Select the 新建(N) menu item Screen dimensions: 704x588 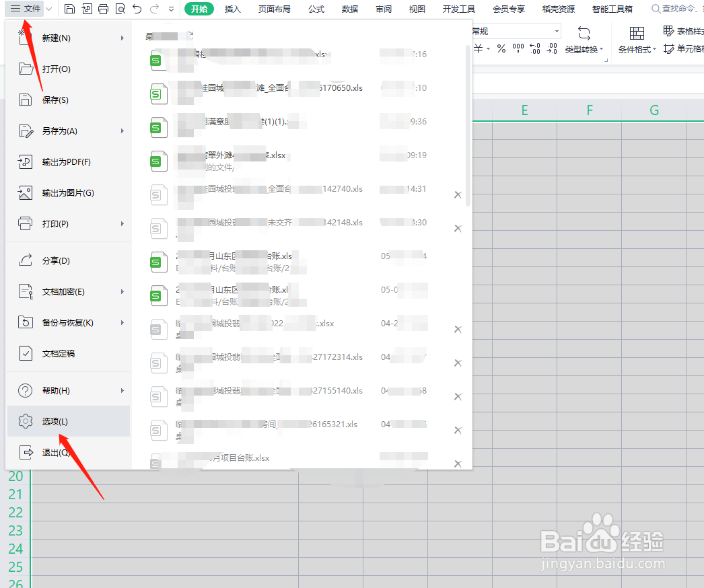click(x=68, y=38)
